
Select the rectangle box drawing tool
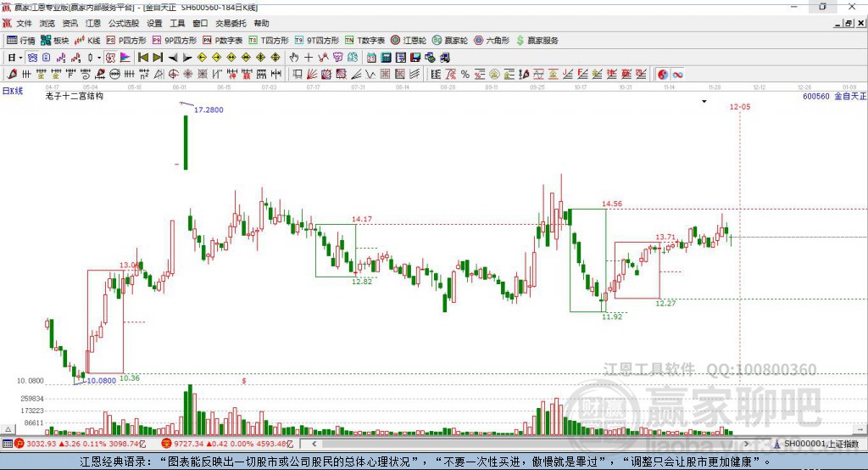[x=298, y=75]
